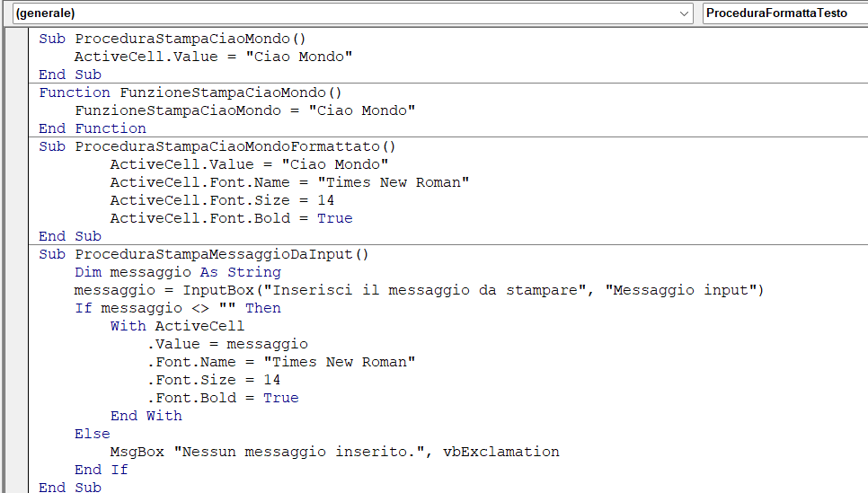Place cursor on Dim messaggio As String

(x=177, y=272)
